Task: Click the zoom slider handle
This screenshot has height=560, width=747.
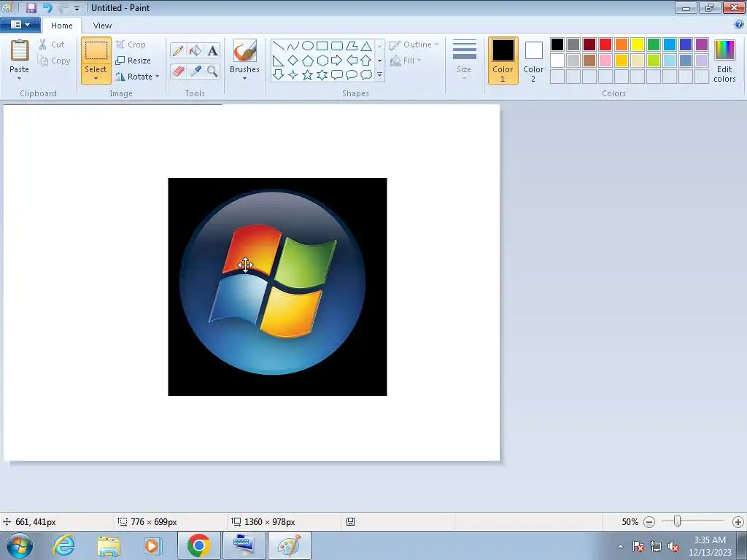Action: pyautogui.click(x=677, y=521)
